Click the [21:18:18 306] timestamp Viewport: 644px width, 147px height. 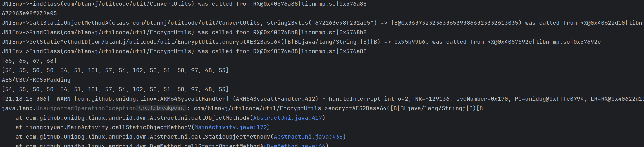(x=26, y=99)
